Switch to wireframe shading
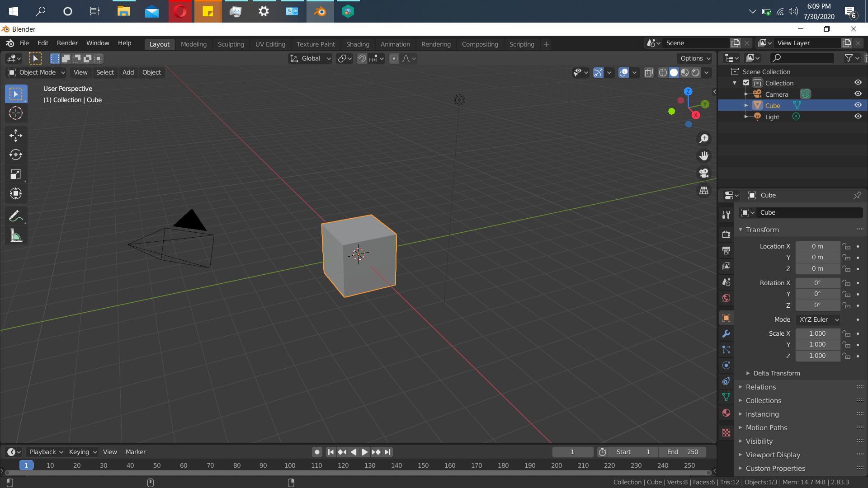868x488 pixels. click(x=663, y=72)
